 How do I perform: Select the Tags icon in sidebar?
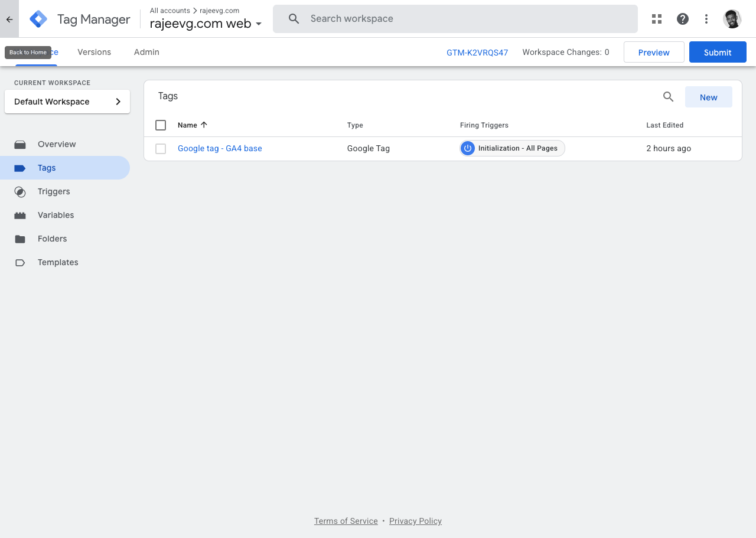point(20,168)
